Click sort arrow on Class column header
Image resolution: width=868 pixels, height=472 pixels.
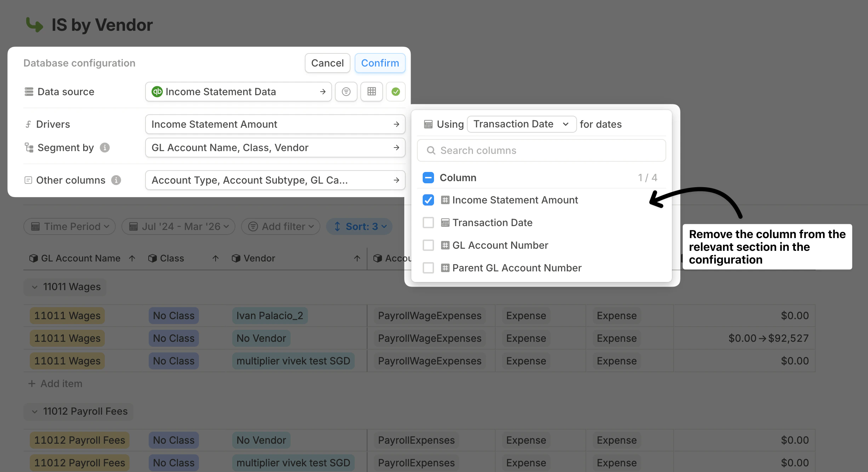pos(215,259)
